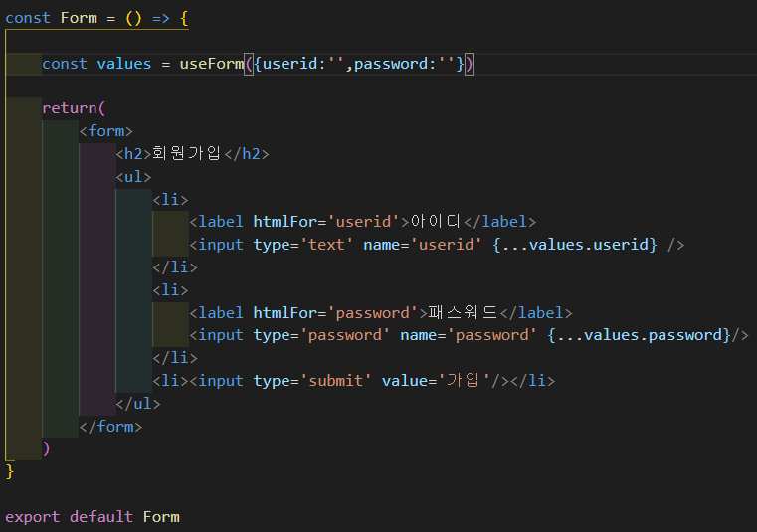The image size is (757, 532).
Task: Click the type='password' attribute
Action: click(321, 335)
